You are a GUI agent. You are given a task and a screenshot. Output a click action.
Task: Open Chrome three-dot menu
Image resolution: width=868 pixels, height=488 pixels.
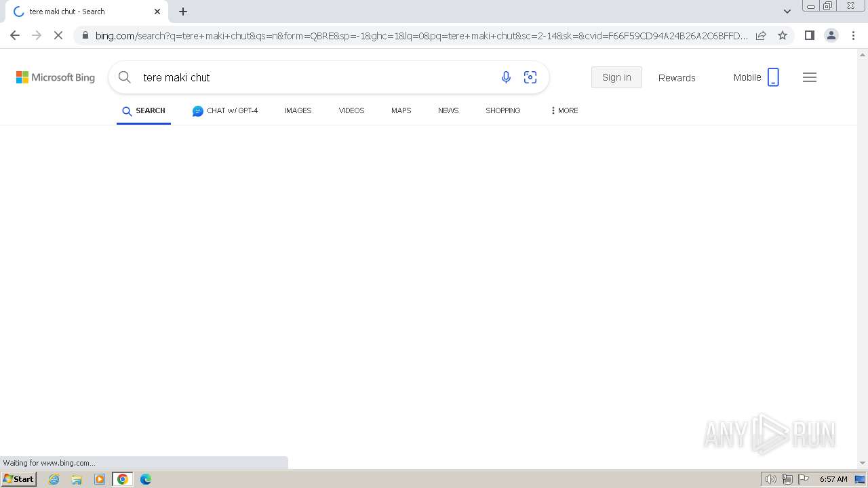coord(854,35)
